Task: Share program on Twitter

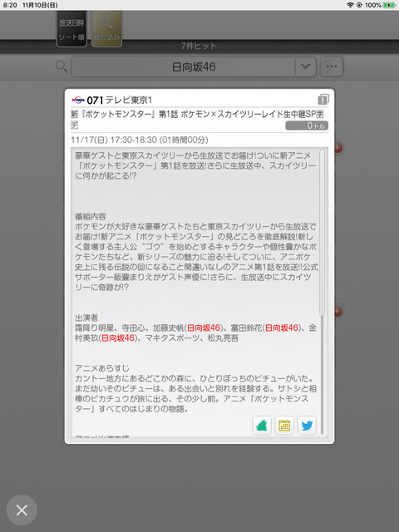Action: click(307, 425)
